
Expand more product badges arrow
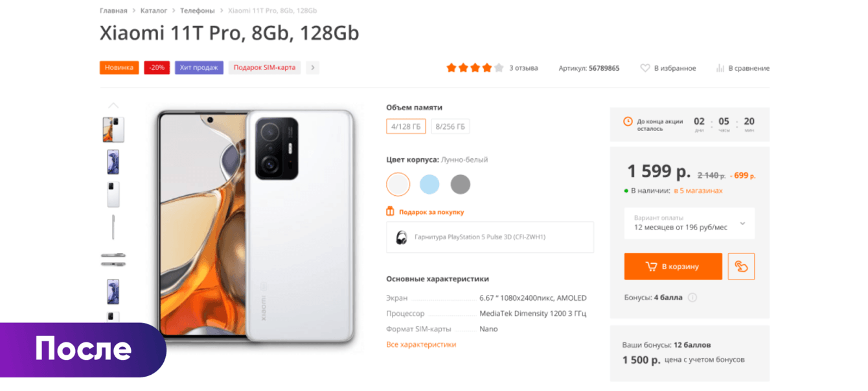pos(313,67)
